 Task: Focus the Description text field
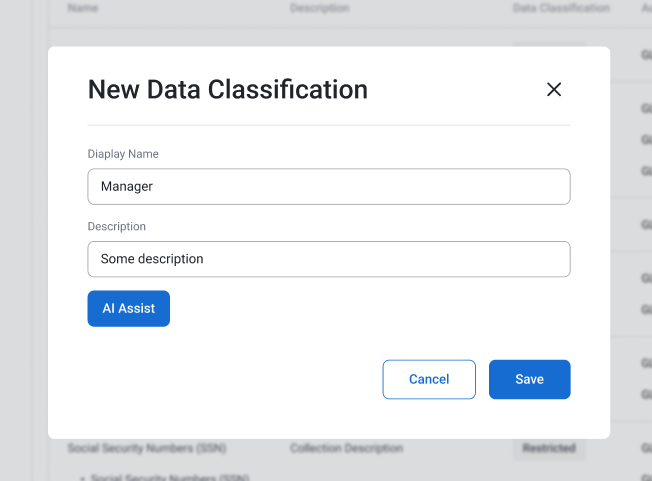click(328, 259)
